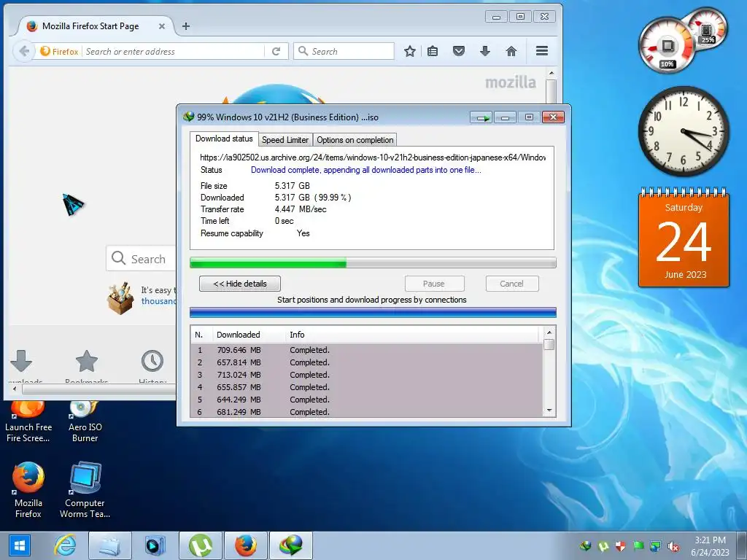Open Mozilla Firefox desktop shortcut
747x560 pixels.
[28, 490]
